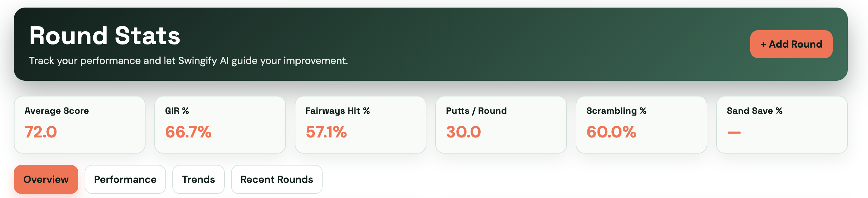This screenshot has height=198, width=868.
Task: Select the Average Score stat card
Action: (80, 125)
